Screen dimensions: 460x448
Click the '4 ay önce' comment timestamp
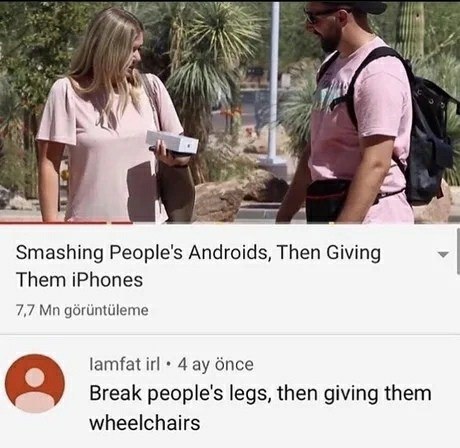click(215, 364)
